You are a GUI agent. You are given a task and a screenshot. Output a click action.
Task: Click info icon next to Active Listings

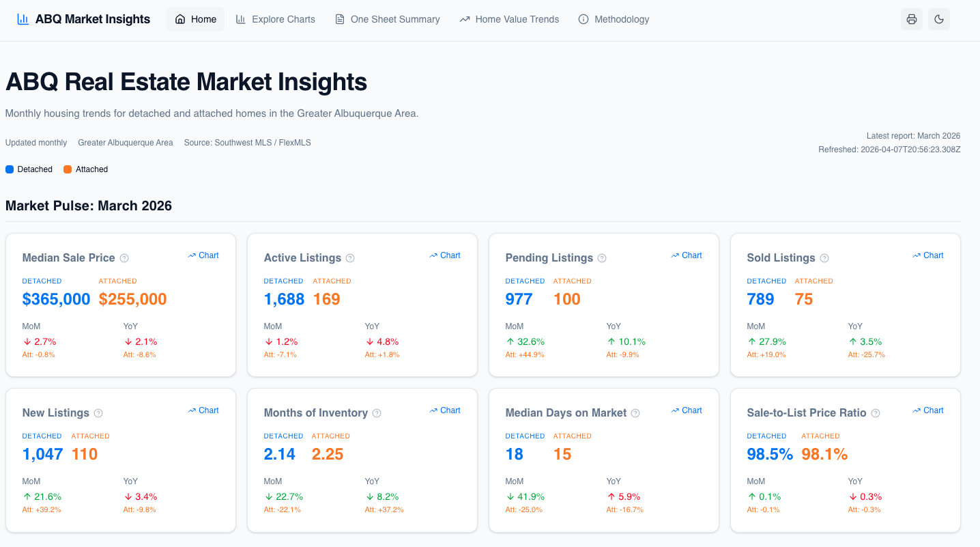click(350, 258)
